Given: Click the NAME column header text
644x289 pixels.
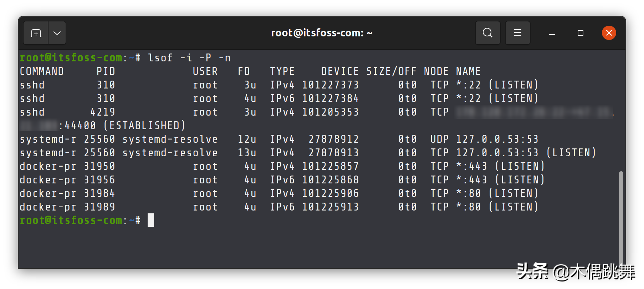Looking at the screenshot, I should (x=468, y=71).
